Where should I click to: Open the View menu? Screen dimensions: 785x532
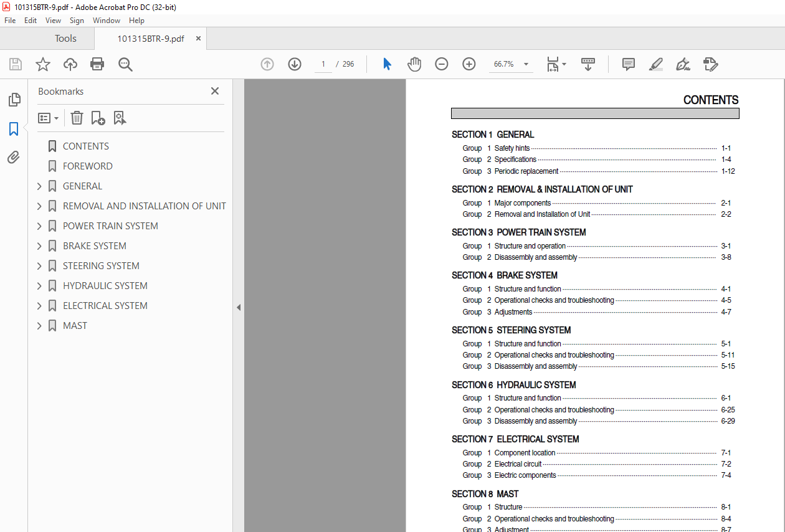(x=53, y=21)
